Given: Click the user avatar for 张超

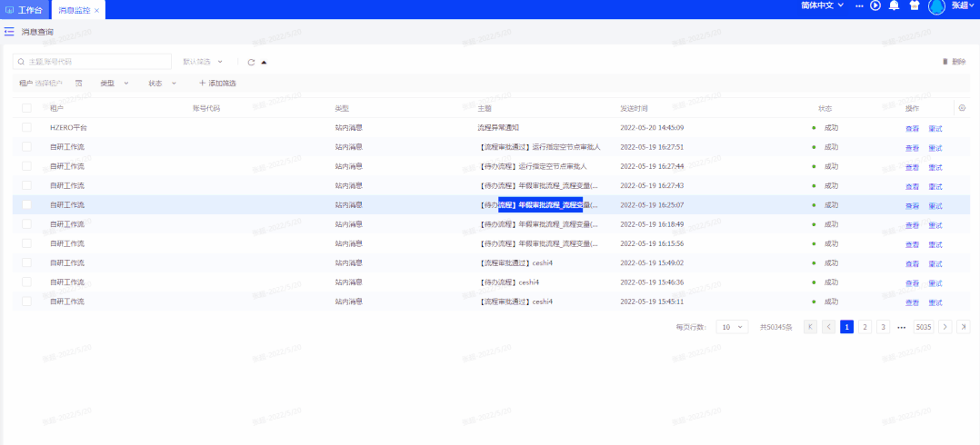Looking at the screenshot, I should pyautogui.click(x=936, y=7).
